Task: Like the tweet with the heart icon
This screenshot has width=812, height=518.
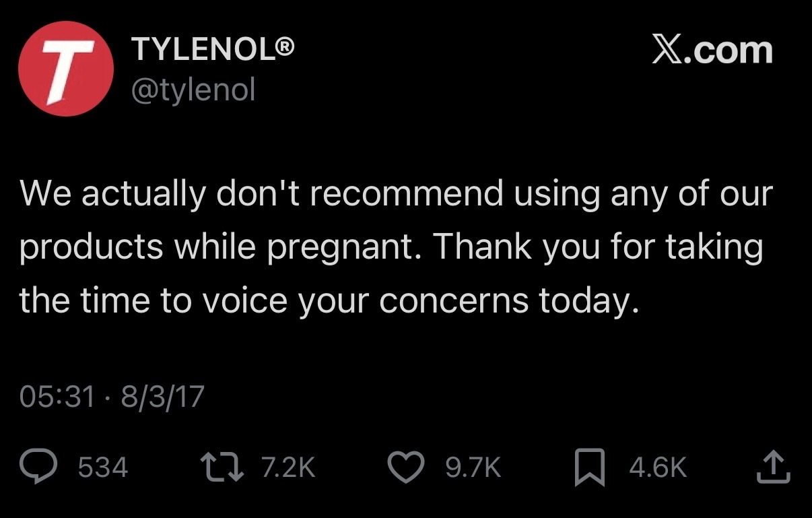Action: pyautogui.click(x=408, y=467)
